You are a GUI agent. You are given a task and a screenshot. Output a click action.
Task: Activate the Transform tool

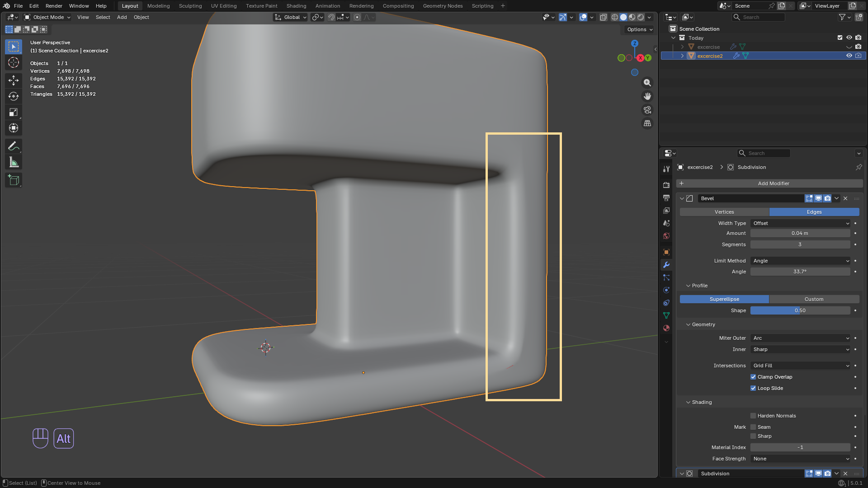(x=14, y=128)
